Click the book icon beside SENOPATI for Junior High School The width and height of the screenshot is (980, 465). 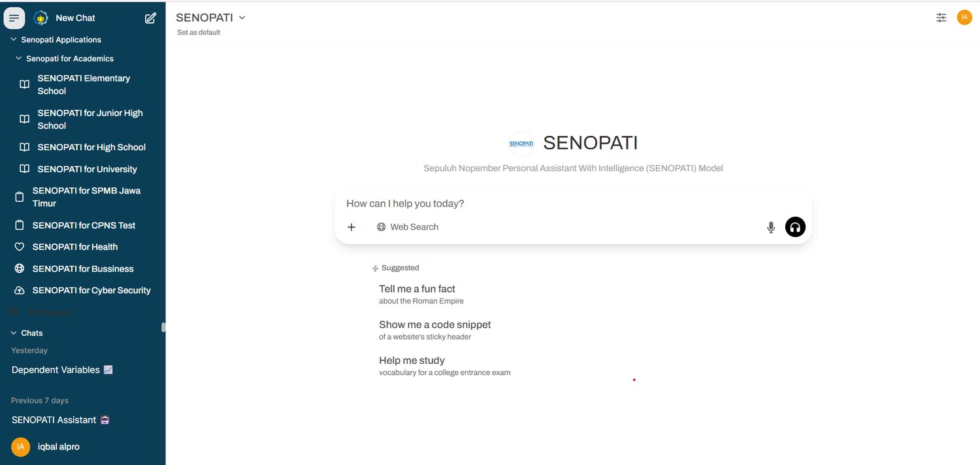[x=24, y=119]
